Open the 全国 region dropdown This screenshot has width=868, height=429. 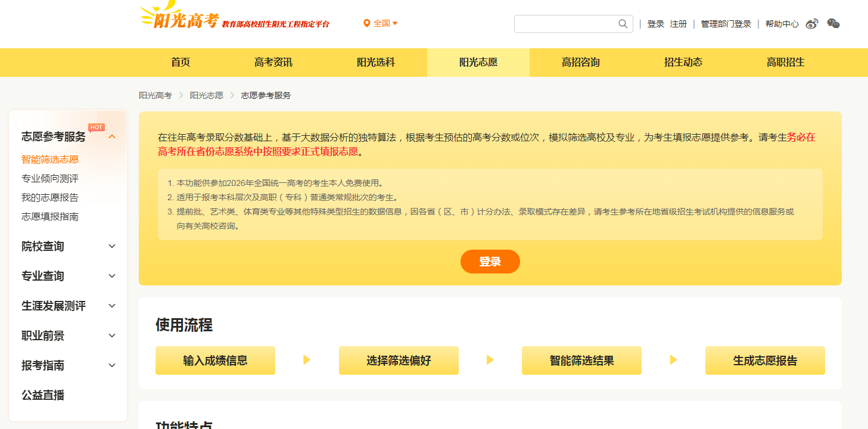[x=381, y=23]
